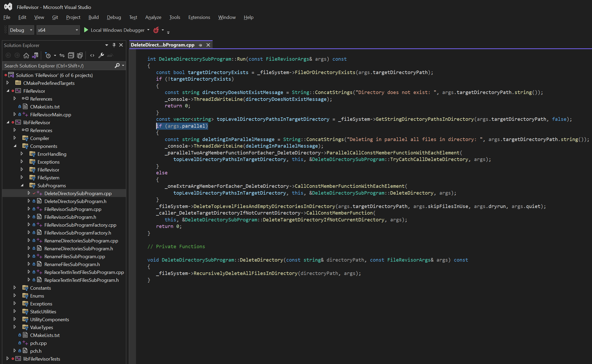Expand the CMakePredefinedTargets folder node
Image resolution: width=592 pixels, height=364 pixels.
(x=8, y=83)
